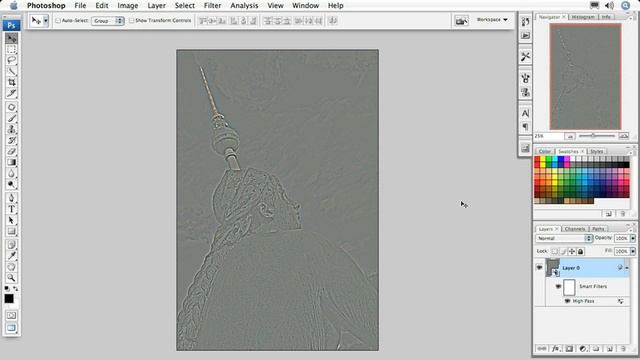Select the Clone Stamp tool
Viewport: 640px width, 360px height.
[x=11, y=129]
